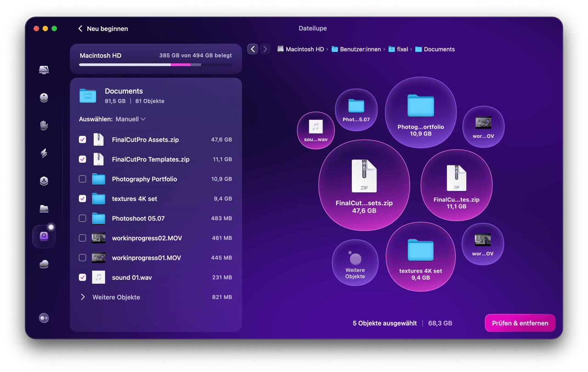The image size is (588, 372).
Task: Open the Applications icon in sidebar
Action: (44, 181)
